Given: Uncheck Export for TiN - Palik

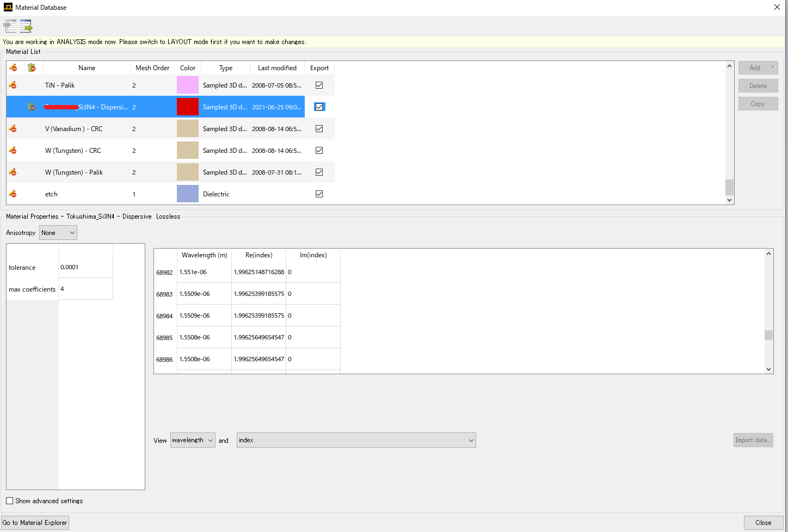Looking at the screenshot, I should [x=319, y=85].
